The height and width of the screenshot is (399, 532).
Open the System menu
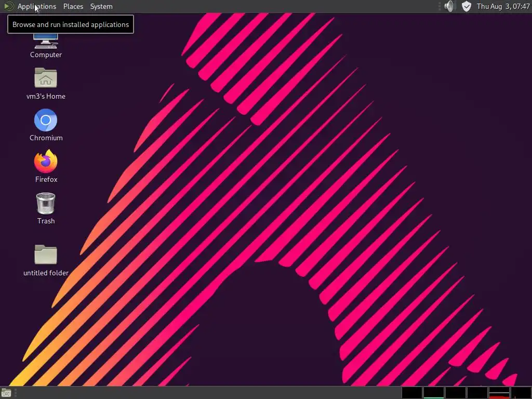point(101,6)
